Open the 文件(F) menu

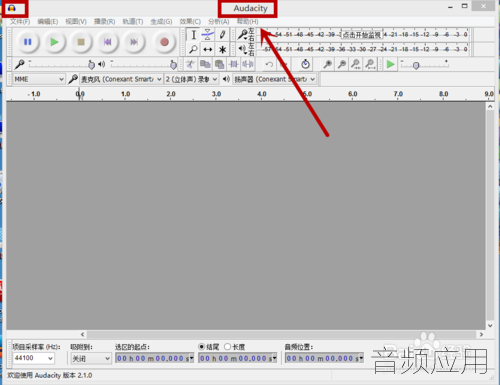click(x=20, y=22)
